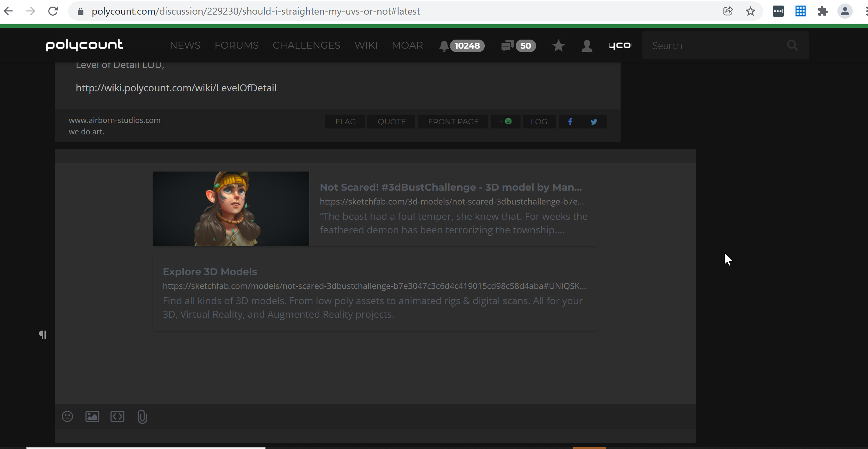Share post on Twitter

pos(594,122)
